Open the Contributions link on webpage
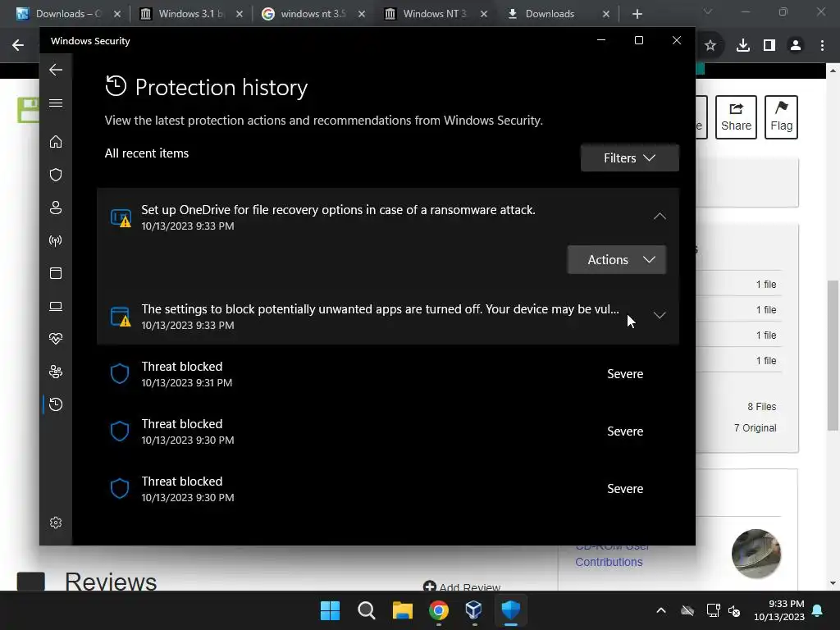The width and height of the screenshot is (840, 630). click(x=609, y=562)
